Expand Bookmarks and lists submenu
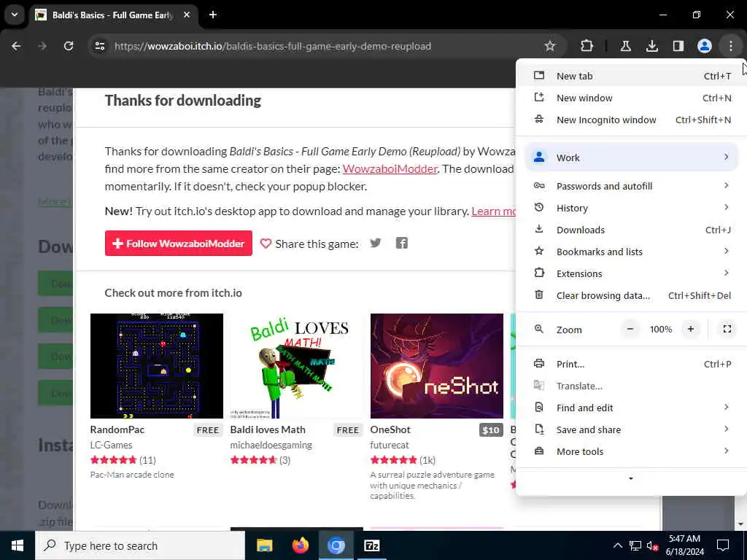This screenshot has height=560, width=747. tap(631, 252)
